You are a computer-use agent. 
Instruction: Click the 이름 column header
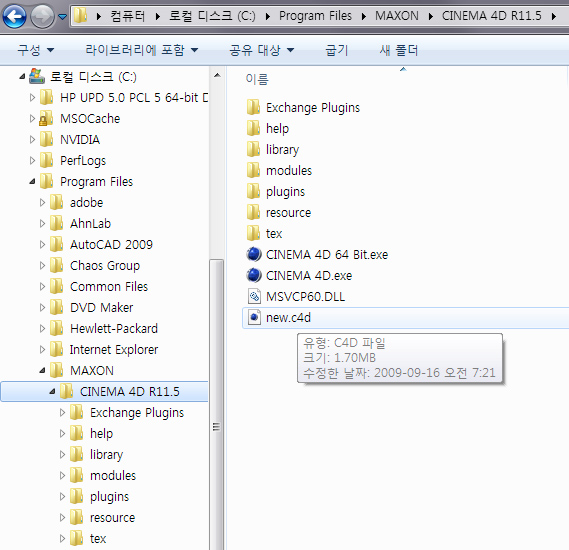tap(257, 79)
